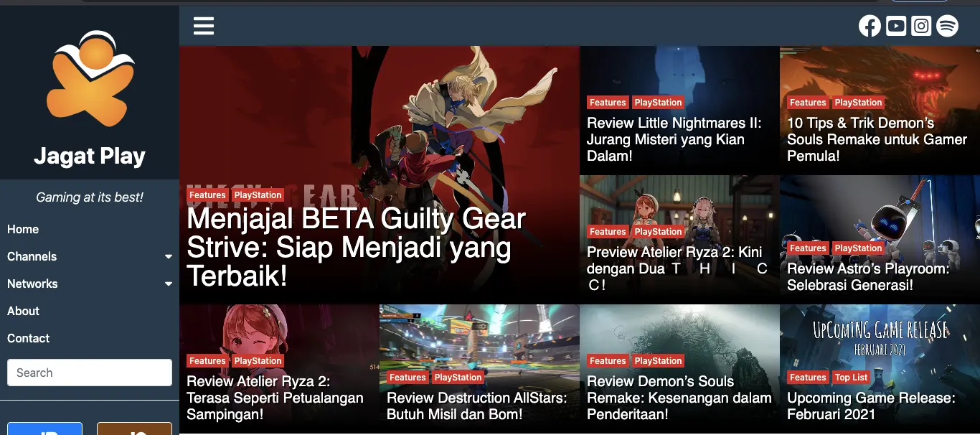The height and width of the screenshot is (435, 980).
Task: Open Review Little Nightmares II article
Action: [674, 139]
